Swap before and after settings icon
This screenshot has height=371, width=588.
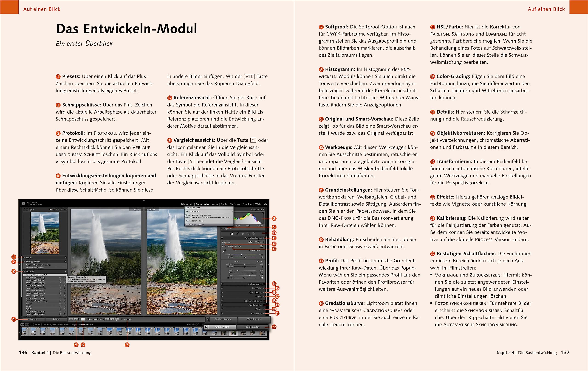(x=117, y=319)
